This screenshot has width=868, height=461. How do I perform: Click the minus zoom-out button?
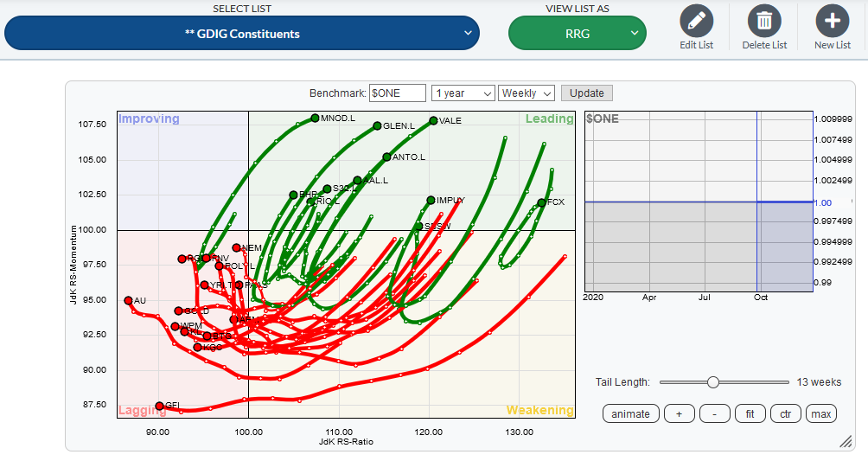715,414
